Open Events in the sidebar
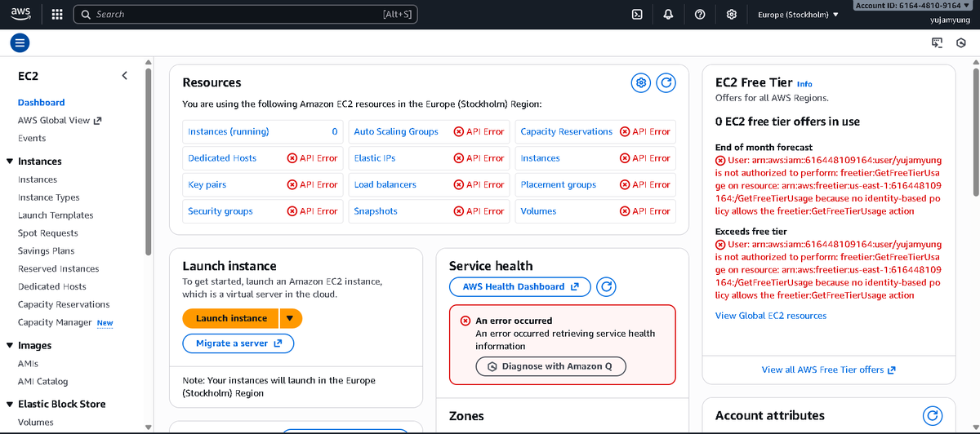Screen dimensions: 980x434 pos(32,139)
